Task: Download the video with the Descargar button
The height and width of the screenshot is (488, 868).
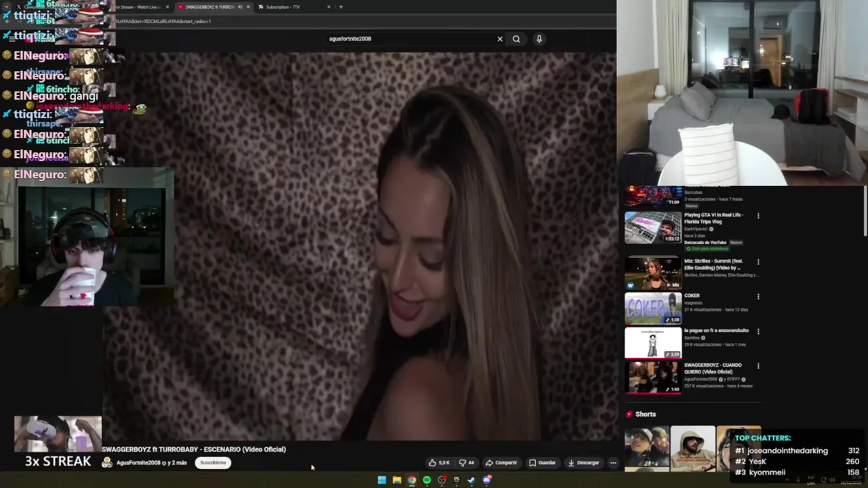Action: 584,463
